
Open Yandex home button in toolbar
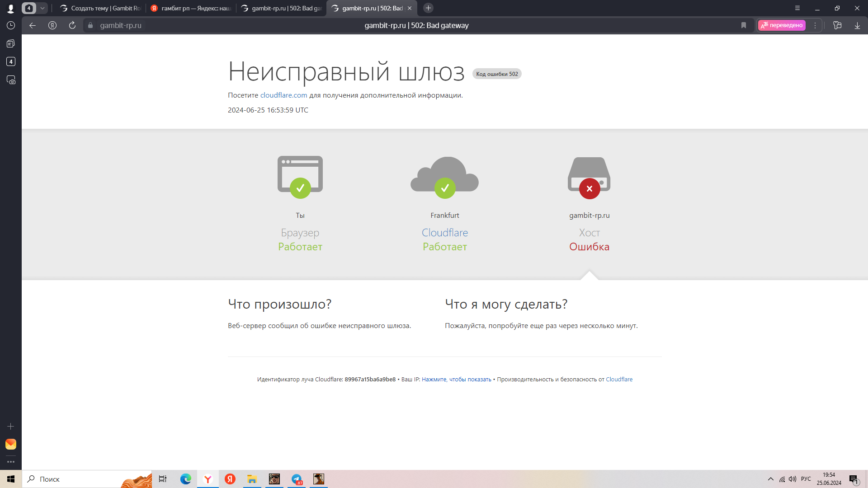pos(52,25)
